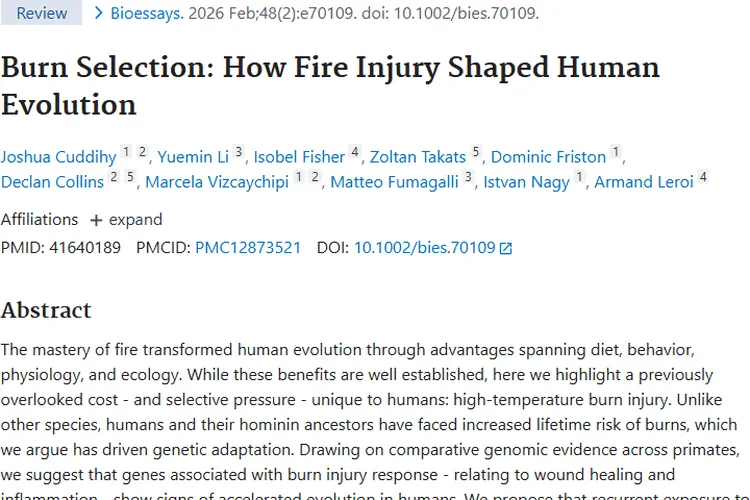Click author Isobel Fisher's name
The image size is (750, 500).
pos(300,157)
